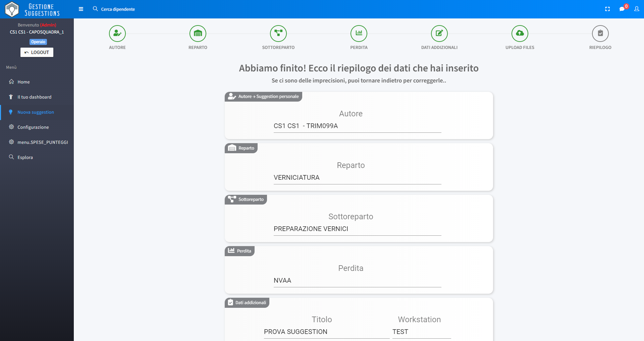The height and width of the screenshot is (341, 644).
Task: Jump to the Sottoreparto step icon
Action: (278, 34)
